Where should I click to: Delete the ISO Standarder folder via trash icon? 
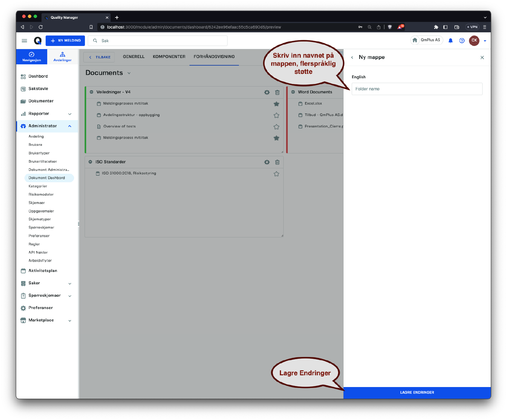coord(277,162)
